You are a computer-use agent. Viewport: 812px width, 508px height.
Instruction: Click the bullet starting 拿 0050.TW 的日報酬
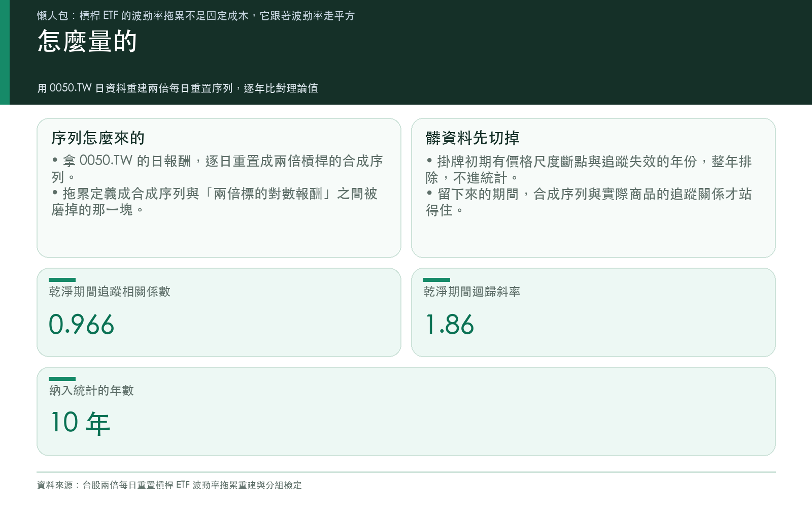click(x=217, y=169)
